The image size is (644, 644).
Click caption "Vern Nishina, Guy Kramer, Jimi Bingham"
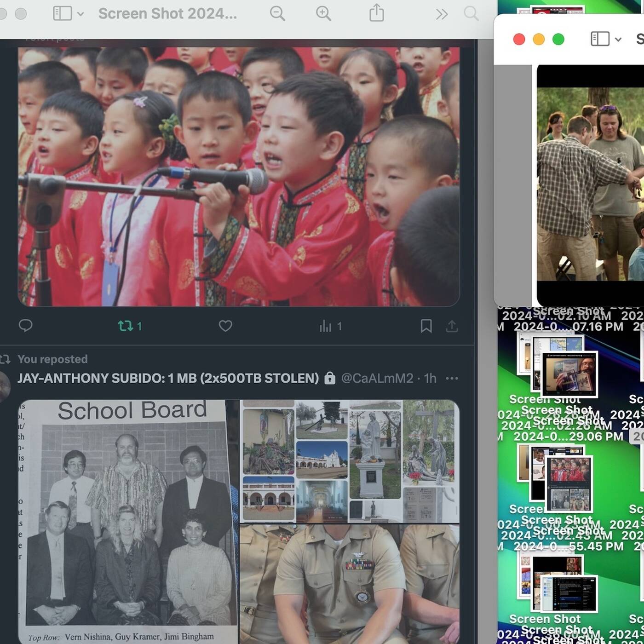tap(139, 637)
